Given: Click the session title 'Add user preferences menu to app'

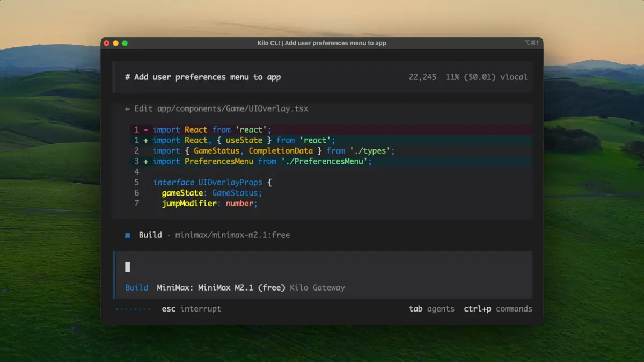Looking at the screenshot, I should (x=208, y=77).
